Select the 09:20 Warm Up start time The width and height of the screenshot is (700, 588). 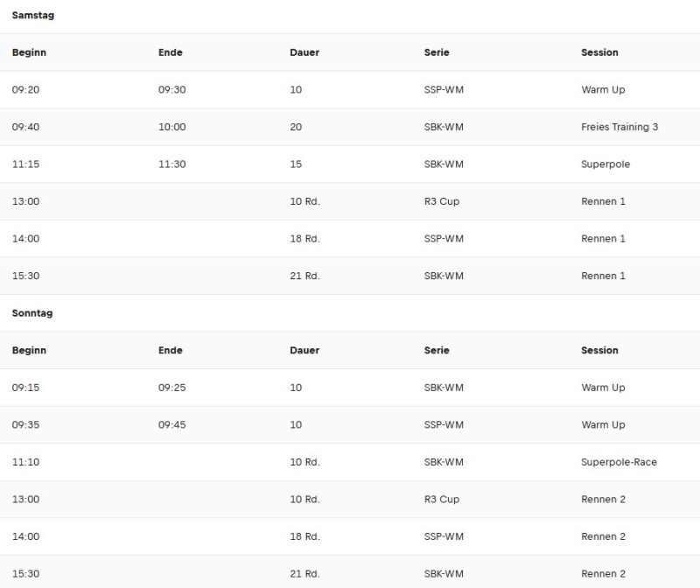pyautogui.click(x=25, y=90)
